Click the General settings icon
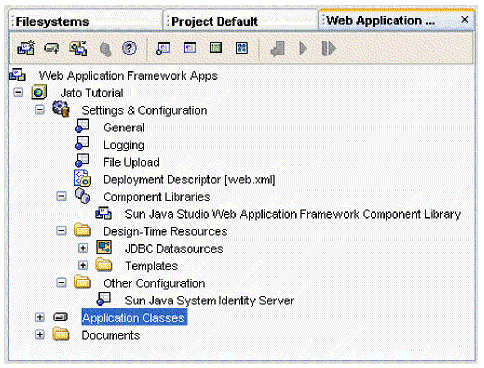 (82, 127)
